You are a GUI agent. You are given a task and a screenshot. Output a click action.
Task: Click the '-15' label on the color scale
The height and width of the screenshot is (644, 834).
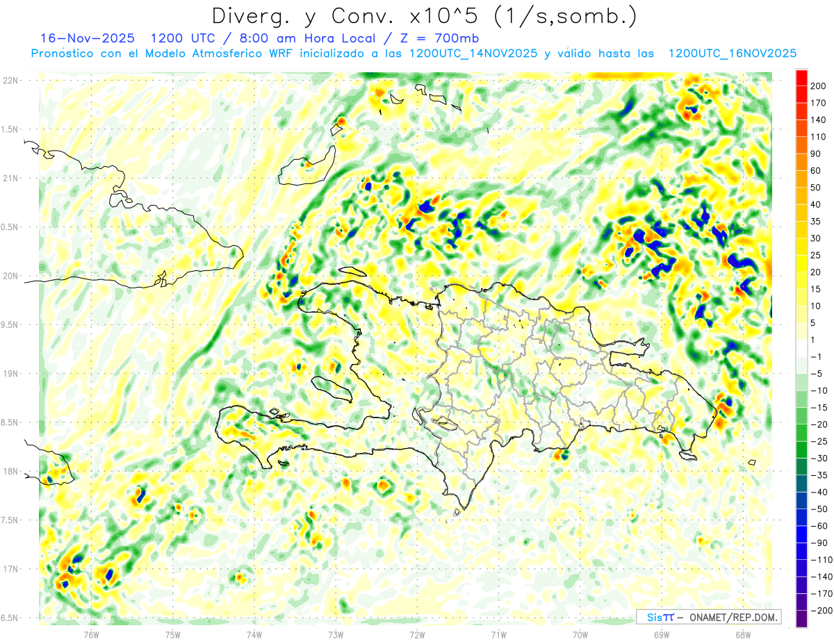819,407
